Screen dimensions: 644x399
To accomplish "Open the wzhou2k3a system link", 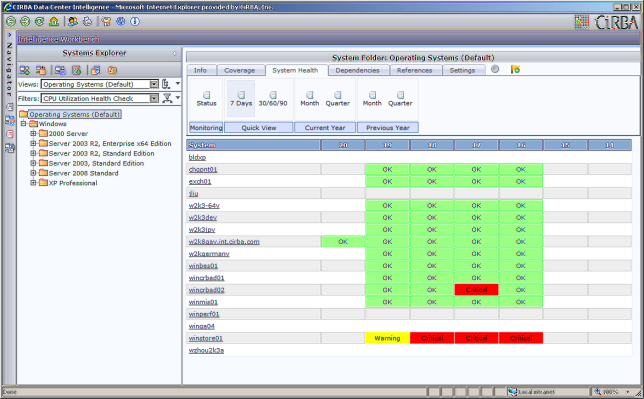I will 206,351.
